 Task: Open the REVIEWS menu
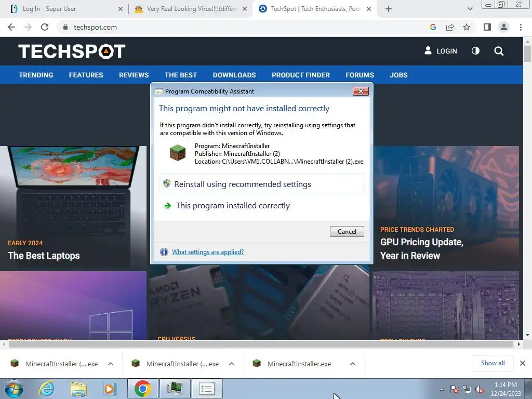(x=134, y=75)
